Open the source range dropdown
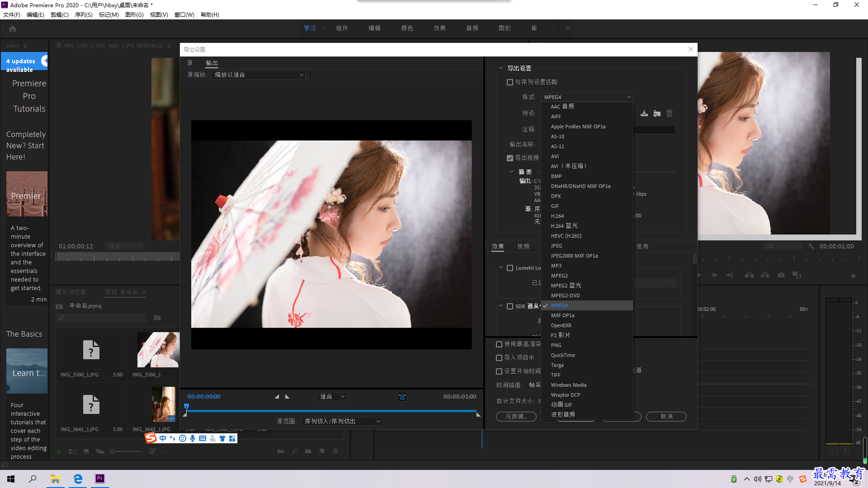 click(342, 421)
